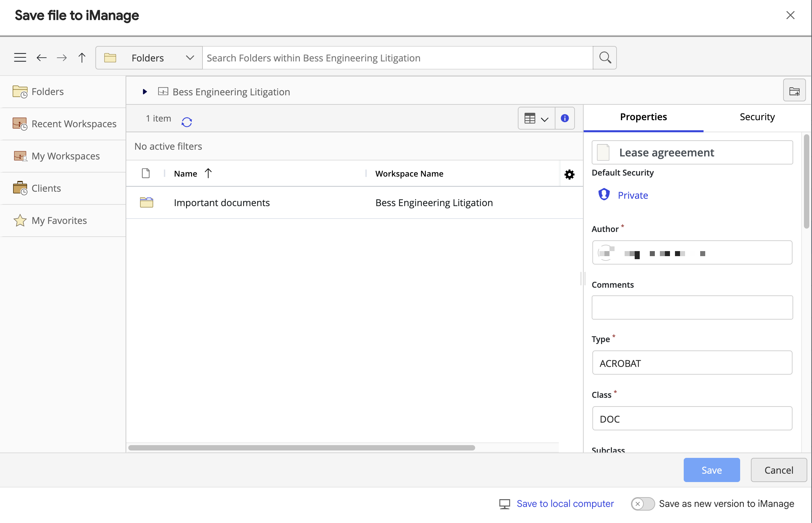Open My Workspaces in sidebar
Viewport: 812px width, 523px height.
tap(65, 156)
